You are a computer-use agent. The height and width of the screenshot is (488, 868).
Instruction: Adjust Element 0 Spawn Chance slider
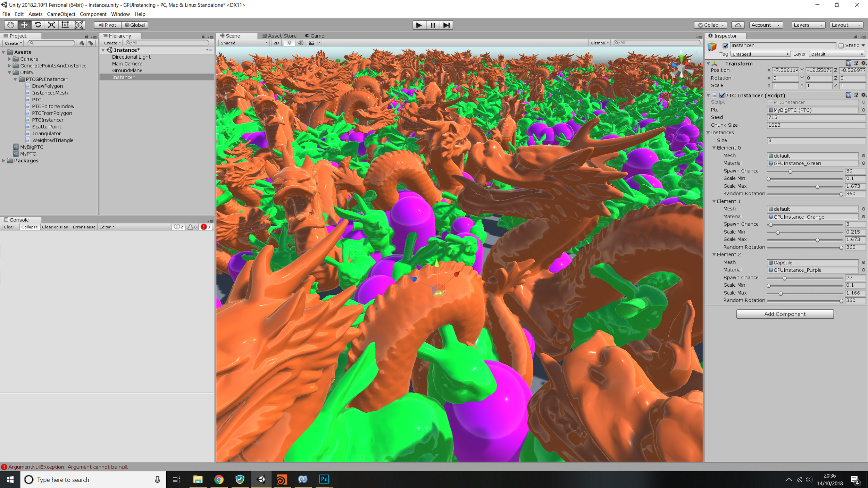tap(804, 171)
